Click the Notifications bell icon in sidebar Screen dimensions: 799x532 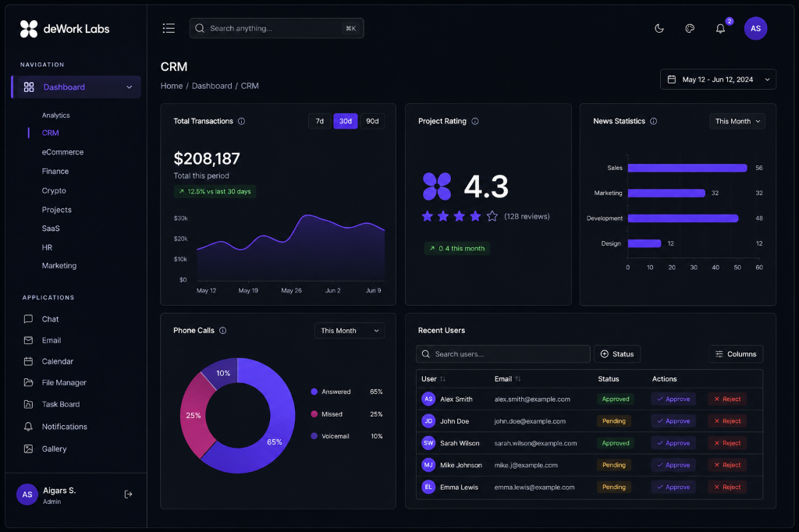coord(29,427)
